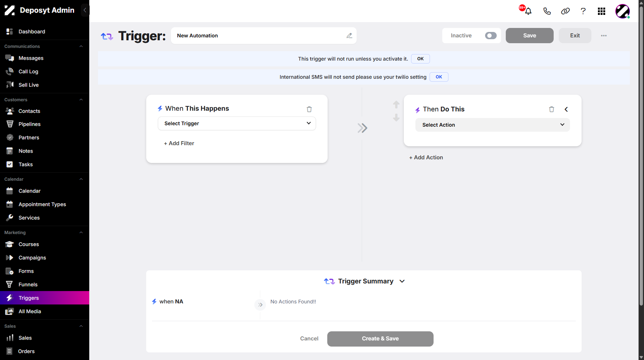Open the Select Action dropdown
The width and height of the screenshot is (644, 360).
pyautogui.click(x=492, y=125)
